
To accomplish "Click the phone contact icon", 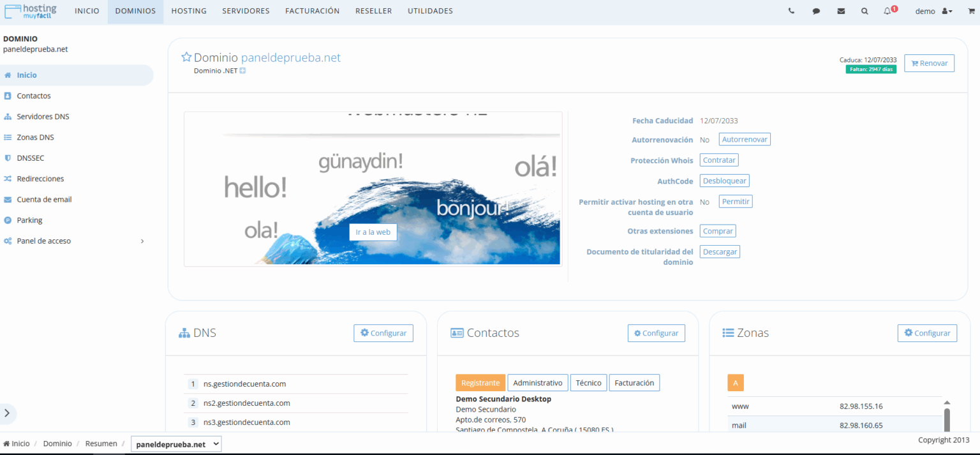I will (791, 11).
